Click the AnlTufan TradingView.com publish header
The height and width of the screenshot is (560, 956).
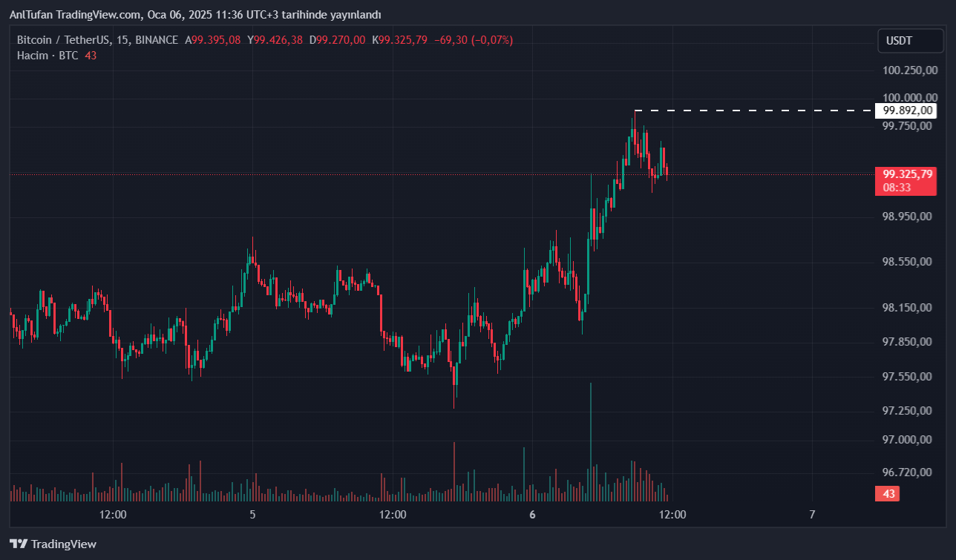point(194,15)
